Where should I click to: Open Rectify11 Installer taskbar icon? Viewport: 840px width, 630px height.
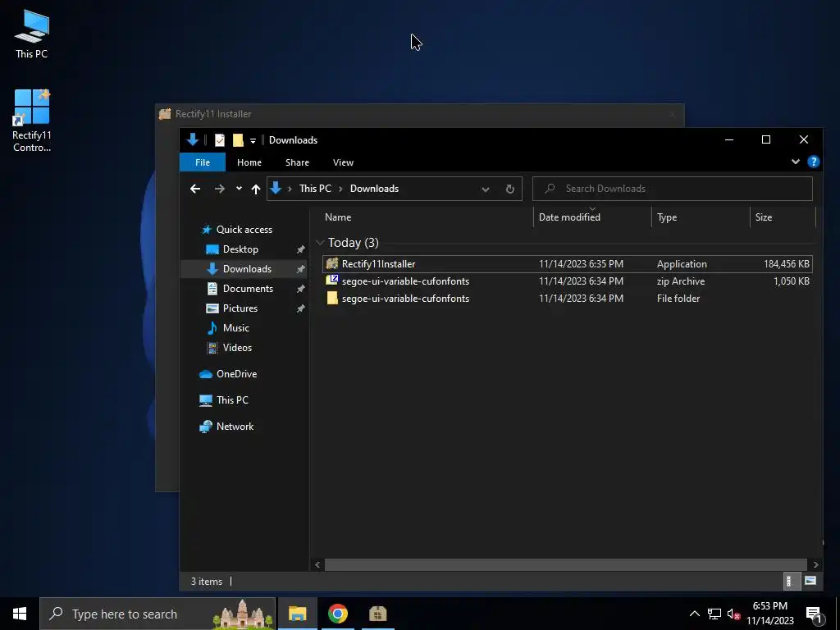click(x=377, y=614)
